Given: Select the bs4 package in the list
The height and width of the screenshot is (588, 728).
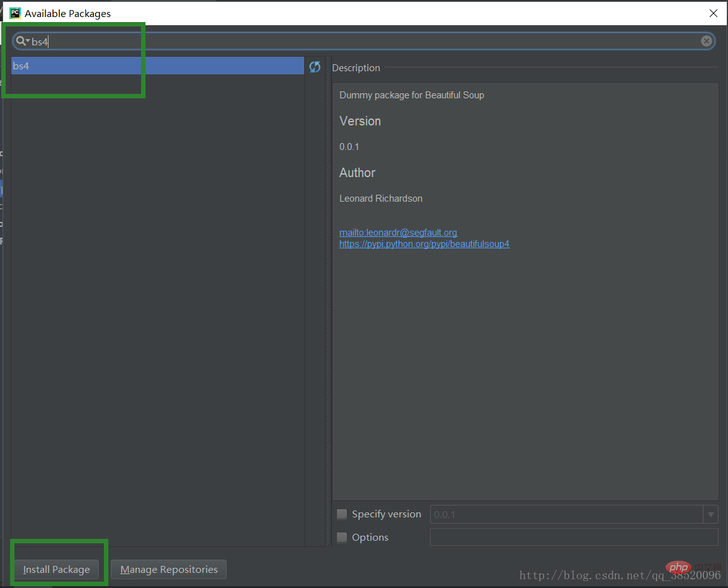Looking at the screenshot, I should pyautogui.click(x=157, y=66).
